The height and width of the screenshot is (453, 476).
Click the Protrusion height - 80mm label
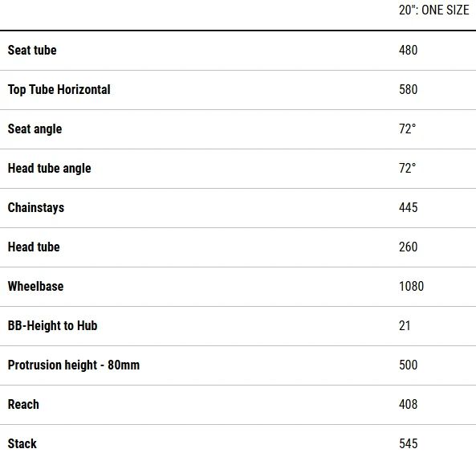coord(74,365)
